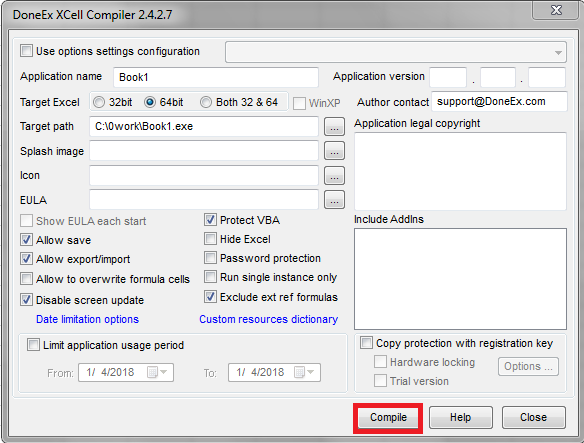The width and height of the screenshot is (584, 443).
Task: Uncheck Protect VBA option
Action: tap(210, 219)
